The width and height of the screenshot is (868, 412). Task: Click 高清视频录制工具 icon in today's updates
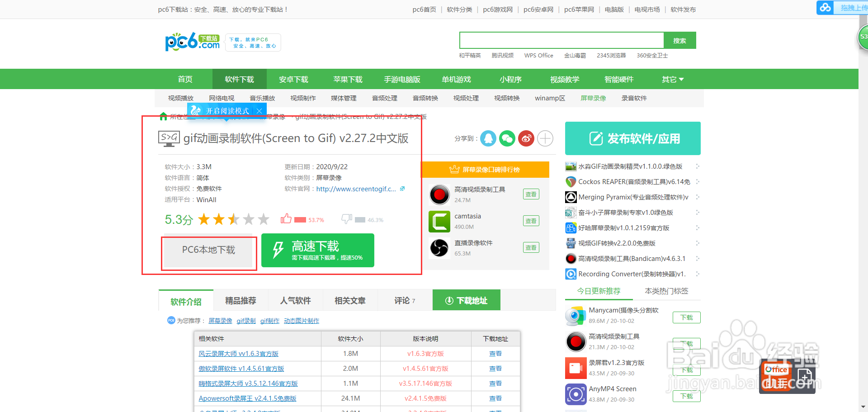(576, 342)
